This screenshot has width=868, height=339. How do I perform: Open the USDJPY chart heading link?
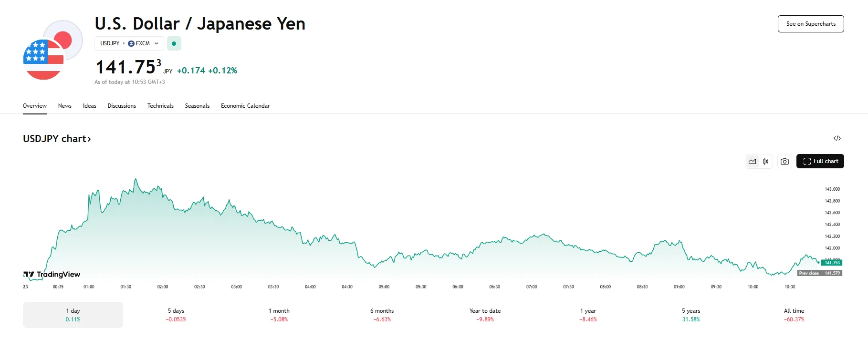[x=57, y=139]
